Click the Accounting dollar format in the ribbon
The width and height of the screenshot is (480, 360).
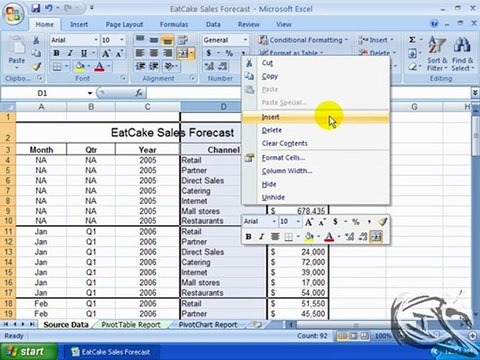pyautogui.click(x=209, y=53)
